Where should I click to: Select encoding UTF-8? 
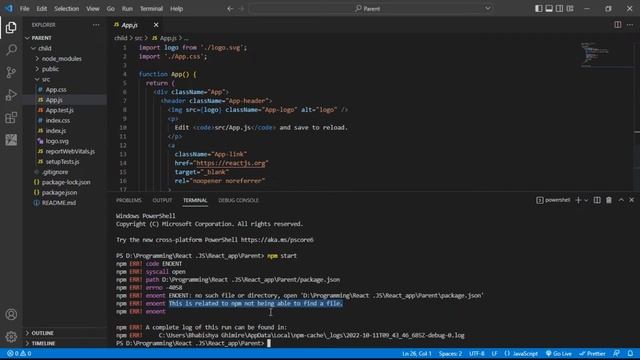click(476, 353)
